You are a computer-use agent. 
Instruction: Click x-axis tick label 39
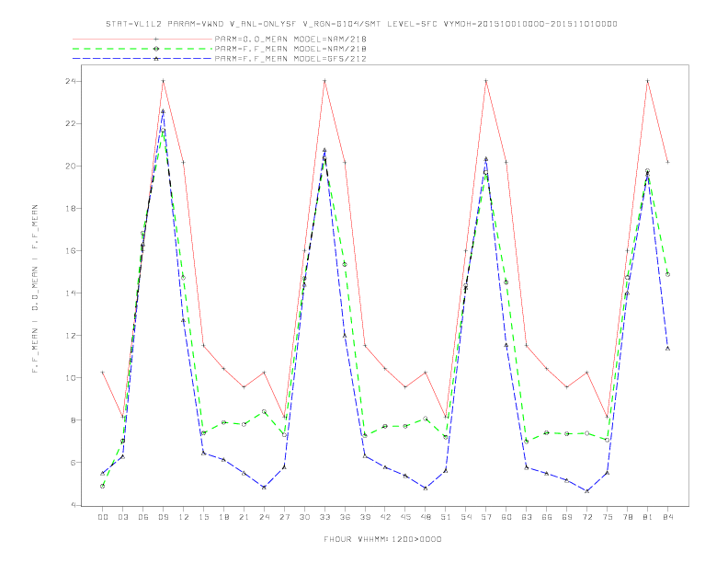pos(365,517)
